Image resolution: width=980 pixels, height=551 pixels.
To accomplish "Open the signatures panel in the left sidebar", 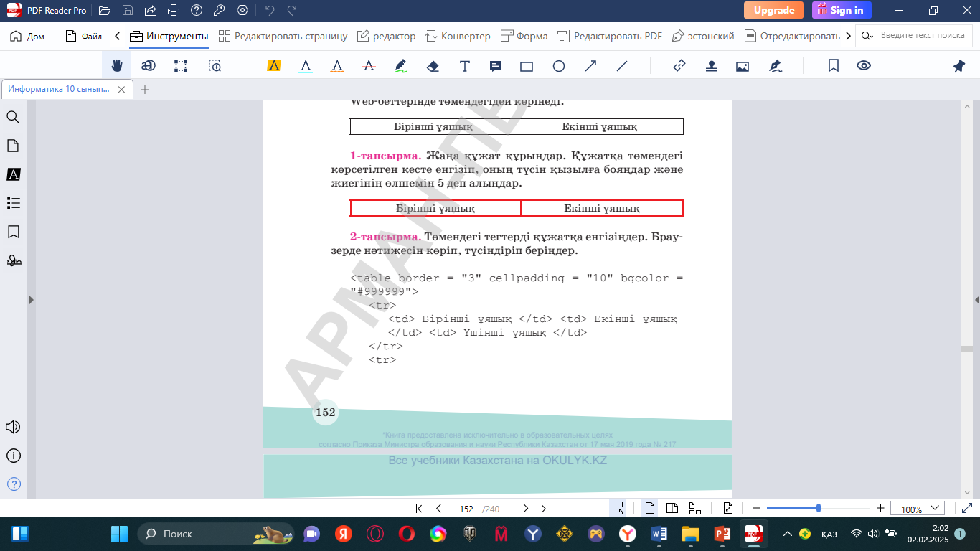I will (x=13, y=260).
